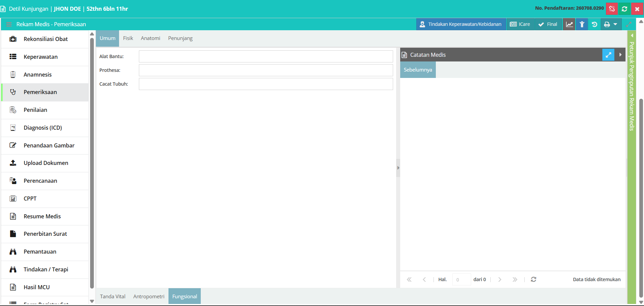Click the red broken-link icon button
Image resolution: width=644 pixels, height=306 pixels.
[612, 9]
